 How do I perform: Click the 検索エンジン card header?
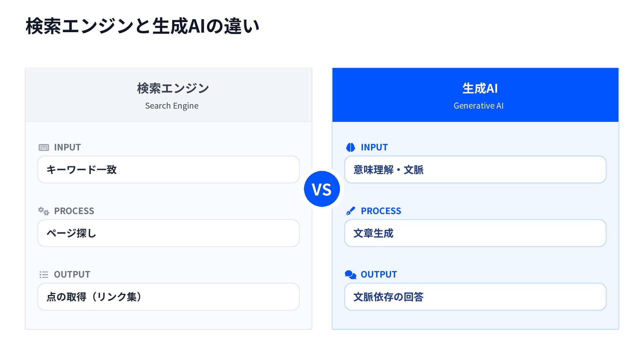(x=169, y=95)
